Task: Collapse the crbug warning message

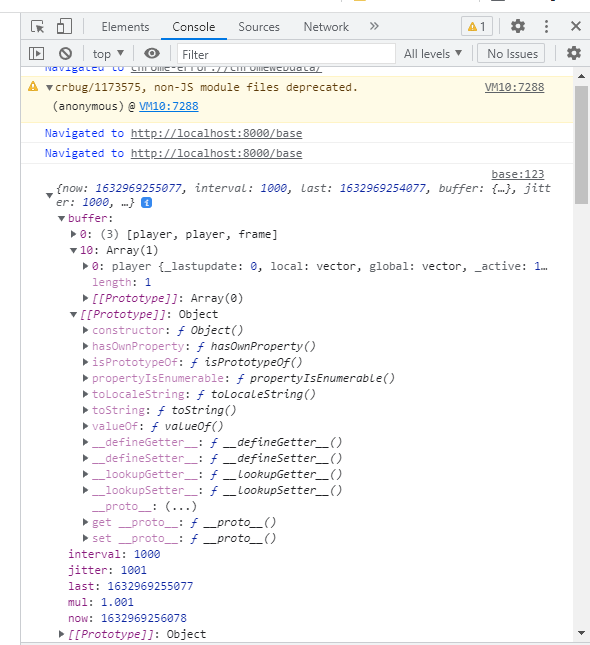Action: point(49,88)
